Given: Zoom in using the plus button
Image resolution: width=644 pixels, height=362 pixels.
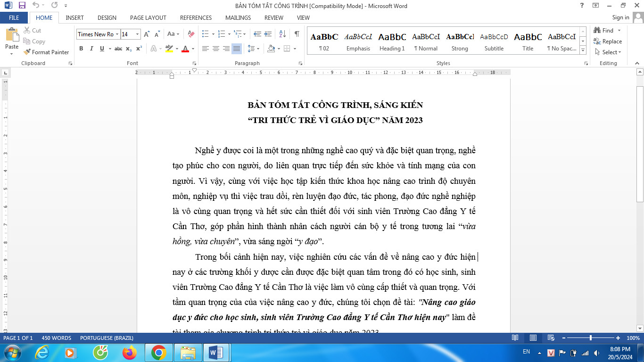Looking at the screenshot, I should coord(618,338).
